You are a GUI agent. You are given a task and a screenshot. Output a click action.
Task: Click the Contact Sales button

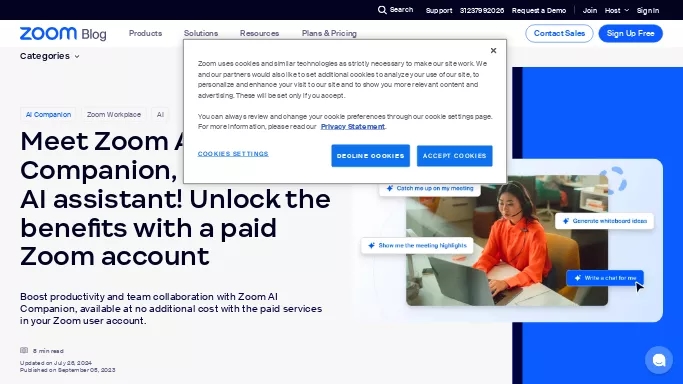tap(559, 34)
